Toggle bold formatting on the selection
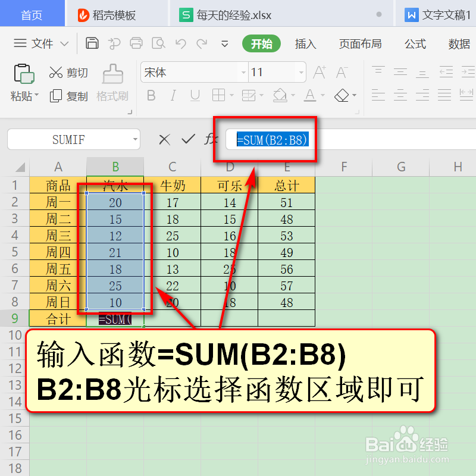Viewport: 476px width, 476px height. tap(151, 95)
